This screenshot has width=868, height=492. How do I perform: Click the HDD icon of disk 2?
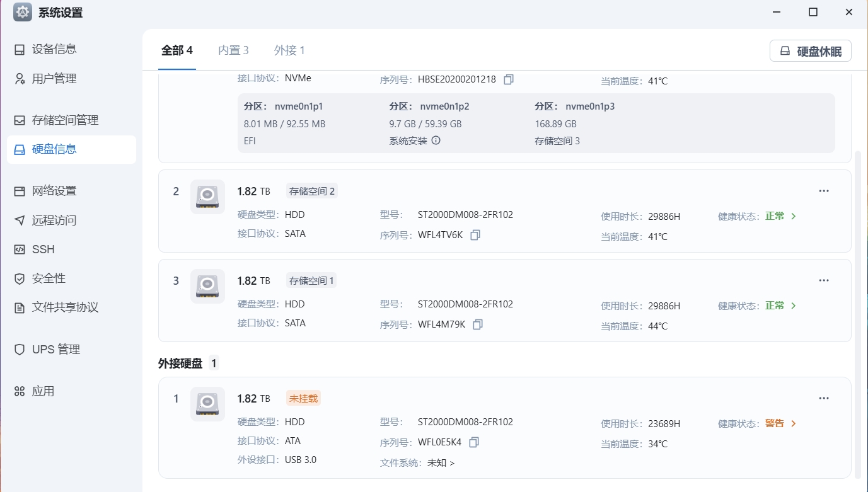coord(207,197)
